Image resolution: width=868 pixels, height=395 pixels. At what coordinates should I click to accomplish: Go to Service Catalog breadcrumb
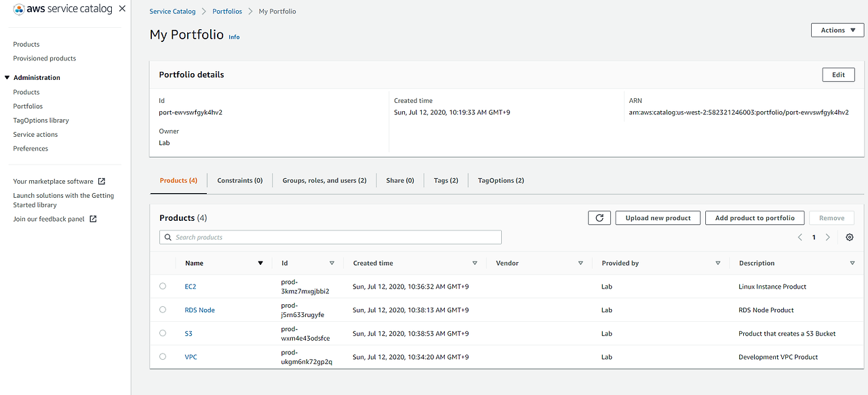[172, 12]
